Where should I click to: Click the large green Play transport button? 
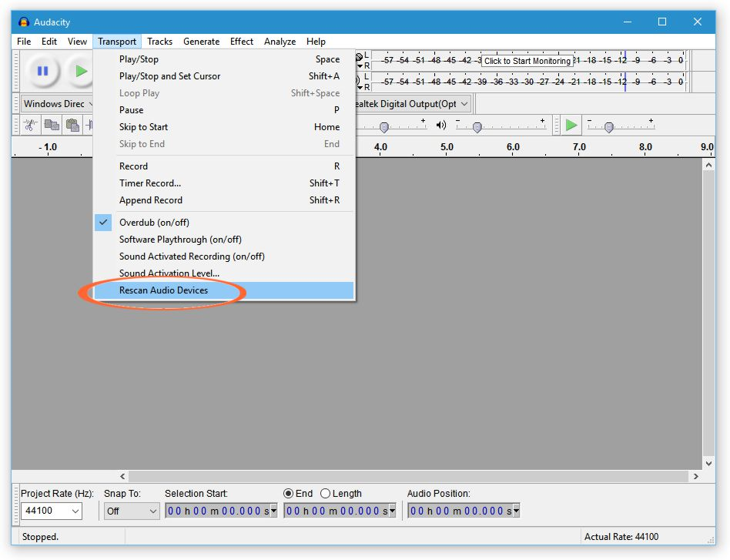[81, 72]
